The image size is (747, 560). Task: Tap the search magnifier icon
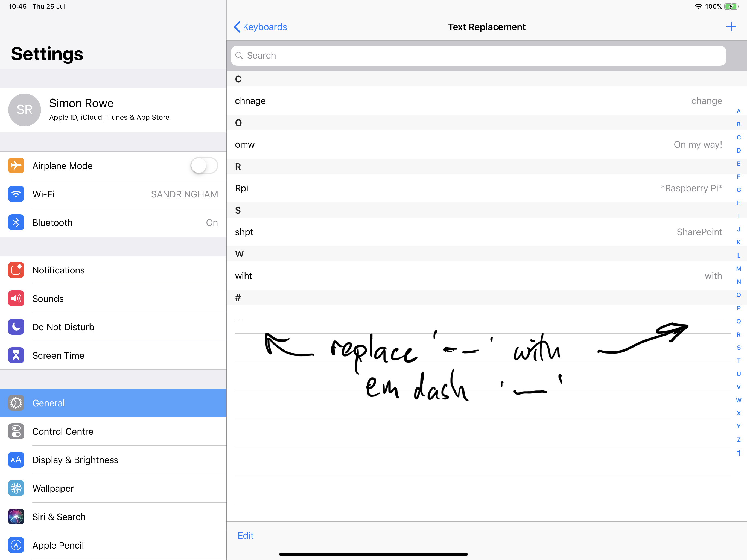point(239,56)
